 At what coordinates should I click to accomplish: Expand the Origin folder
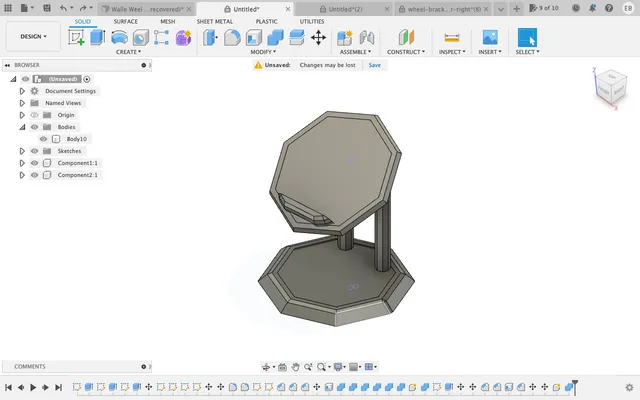[x=22, y=115]
